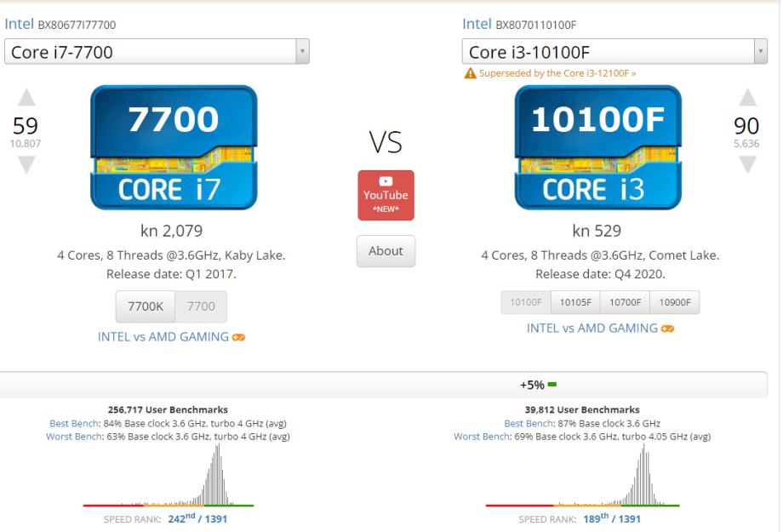The height and width of the screenshot is (532, 783).
Task: Click Worst Bench link for i7-7700
Action: coord(75,437)
